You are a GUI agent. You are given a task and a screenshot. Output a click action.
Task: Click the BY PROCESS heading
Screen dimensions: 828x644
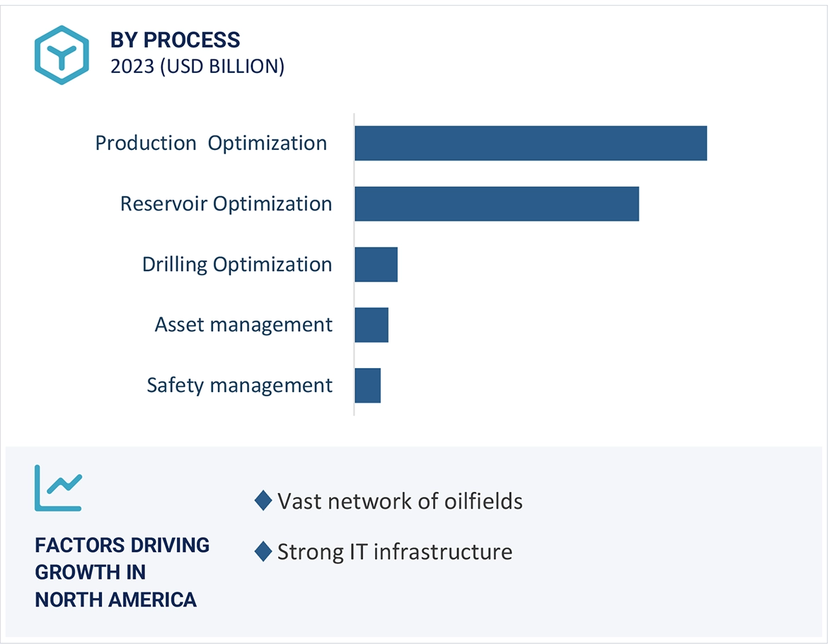[175, 40]
